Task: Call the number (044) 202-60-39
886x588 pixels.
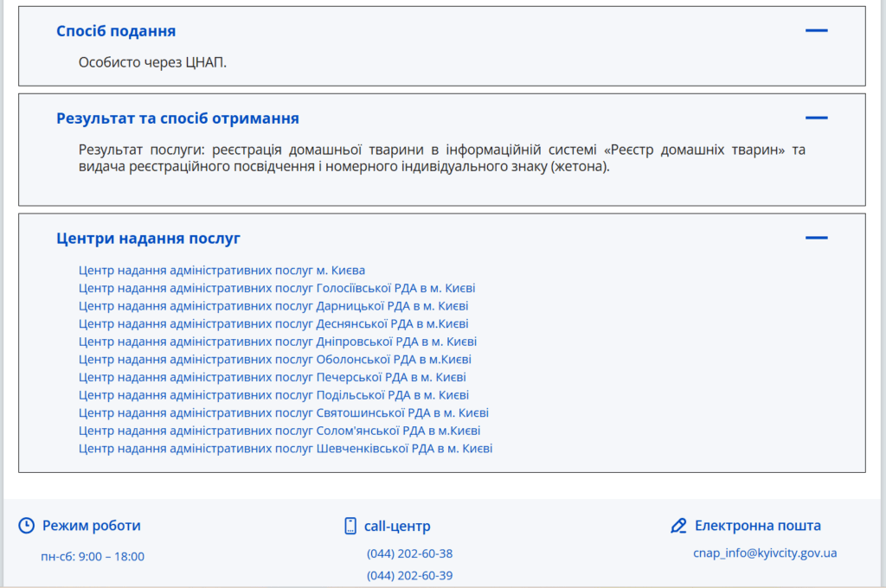Action: (x=409, y=576)
